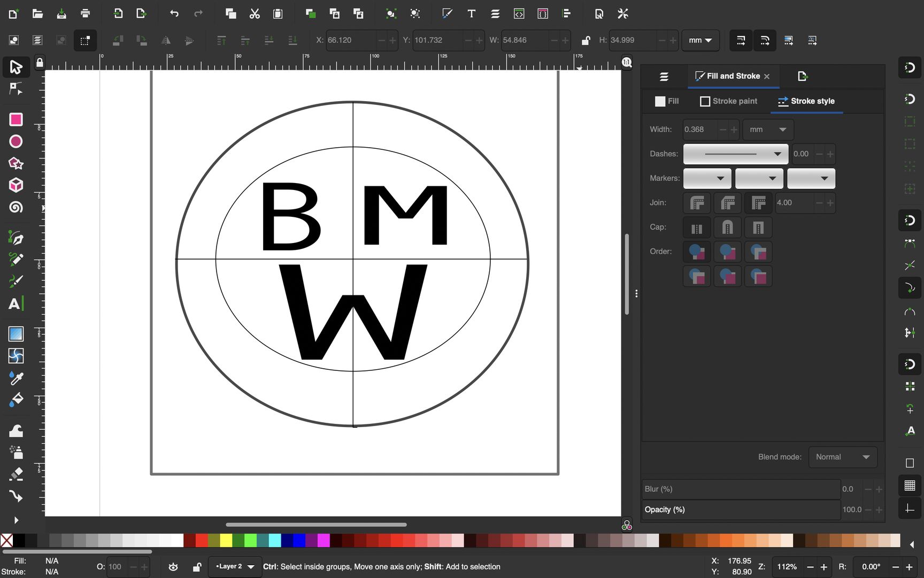Screen dimensions: 924x578
Task: Switch to the Stroke paint tab
Action: 729,101
